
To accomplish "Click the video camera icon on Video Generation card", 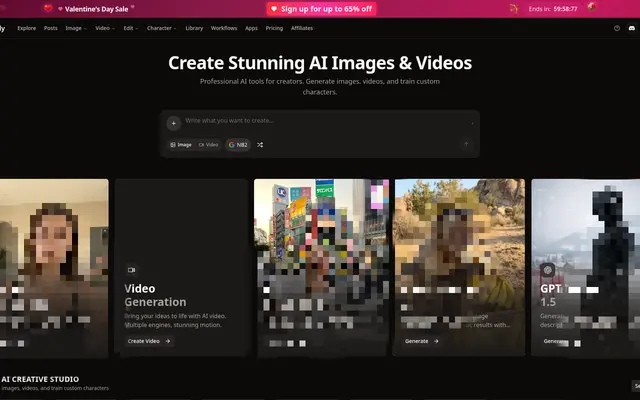I will [131, 270].
